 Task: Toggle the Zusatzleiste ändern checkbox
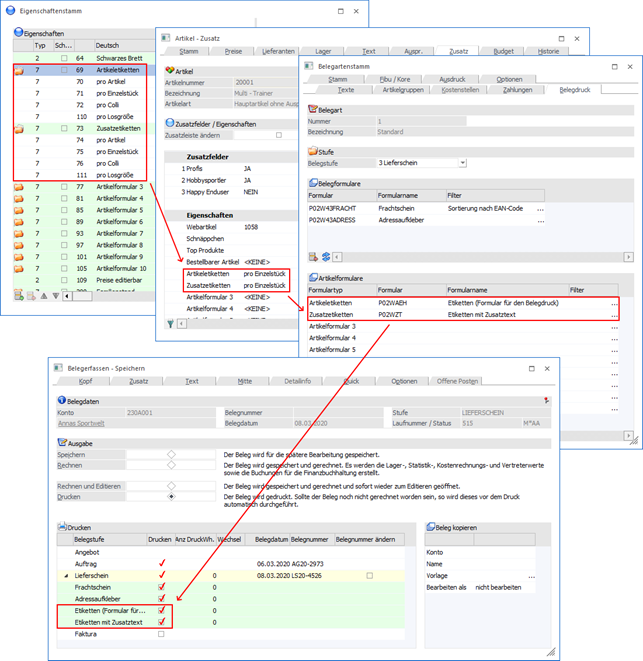pyautogui.click(x=278, y=135)
